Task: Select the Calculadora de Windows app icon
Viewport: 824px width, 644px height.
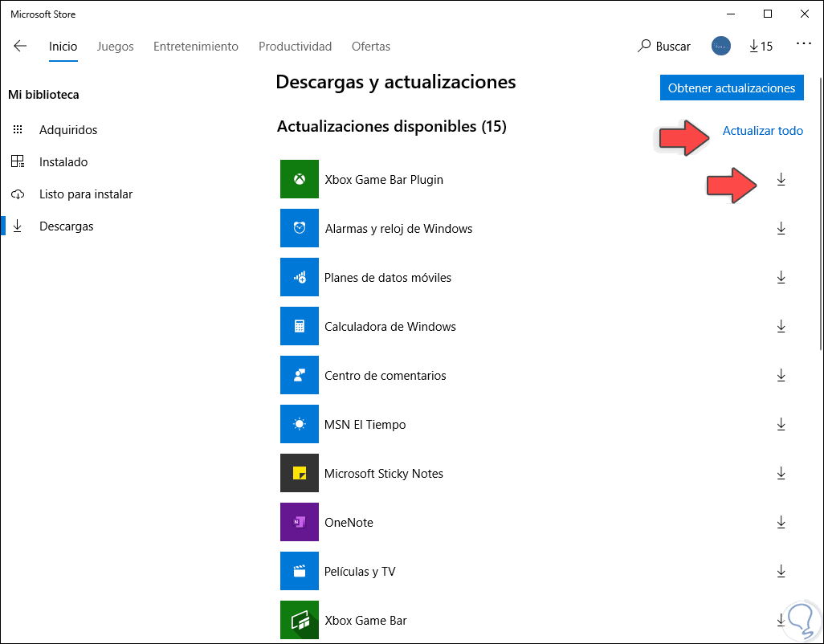Action: [x=299, y=326]
